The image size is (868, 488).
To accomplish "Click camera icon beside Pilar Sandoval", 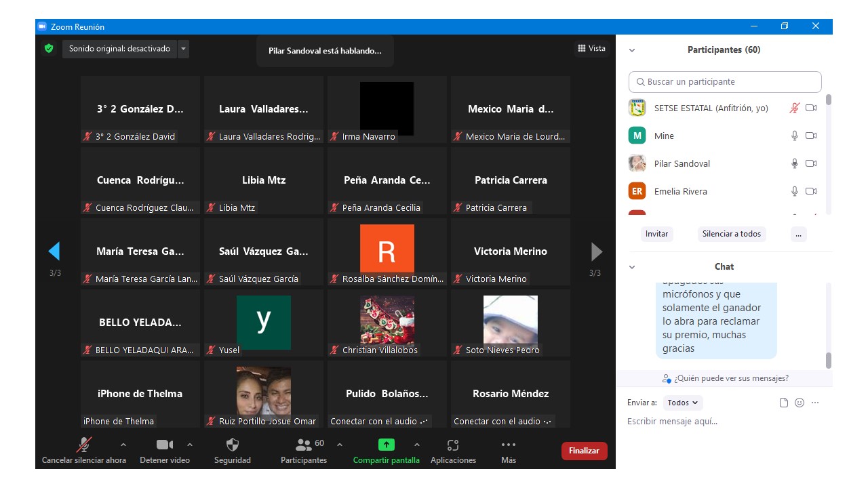I will click(x=811, y=163).
